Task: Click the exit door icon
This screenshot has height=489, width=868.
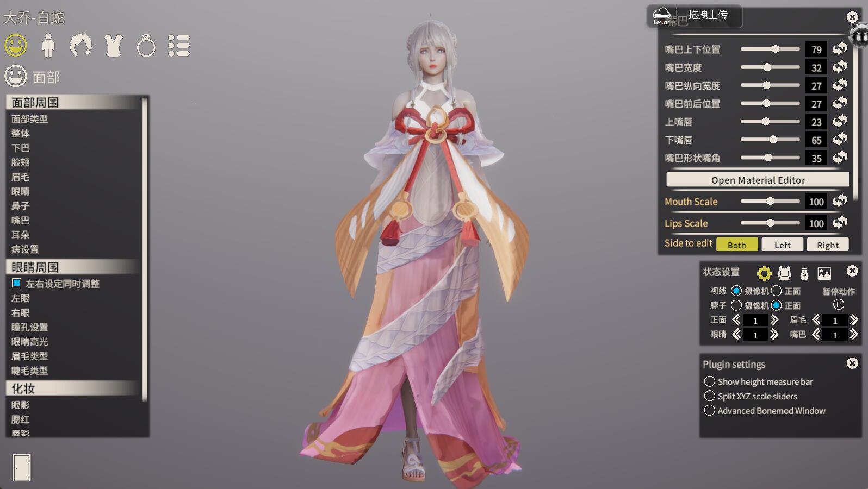Action: 22,467
